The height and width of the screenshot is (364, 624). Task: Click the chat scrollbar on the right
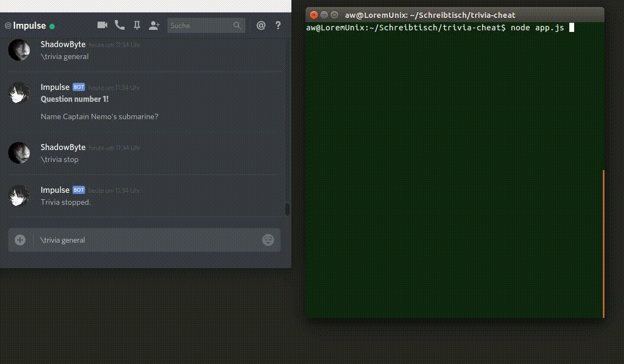tap(288, 209)
